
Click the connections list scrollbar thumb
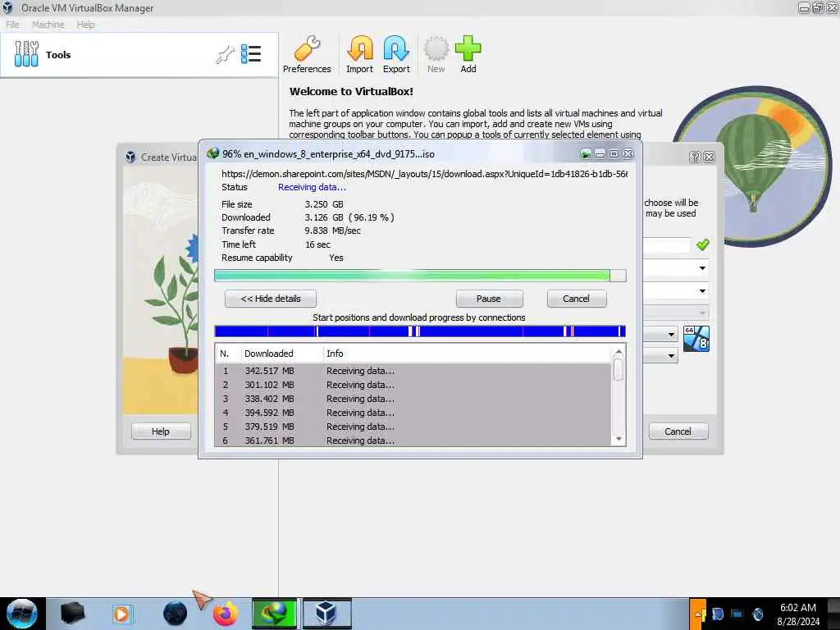(619, 370)
